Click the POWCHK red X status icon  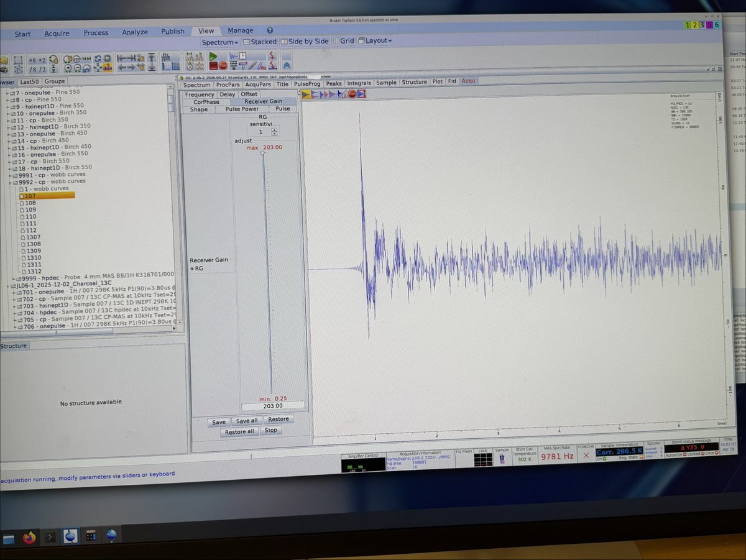(x=585, y=456)
